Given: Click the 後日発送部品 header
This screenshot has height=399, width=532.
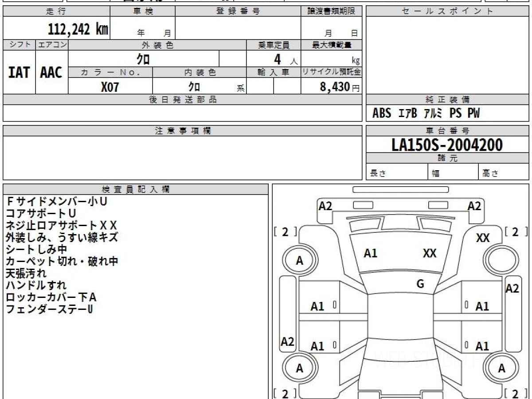Looking at the screenshot, I should [x=183, y=100].
